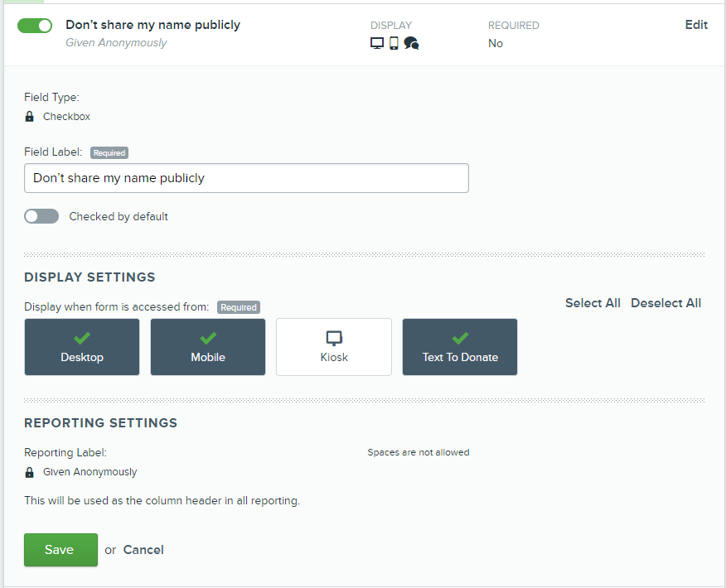Save the field settings
726x588 pixels.
click(x=60, y=550)
